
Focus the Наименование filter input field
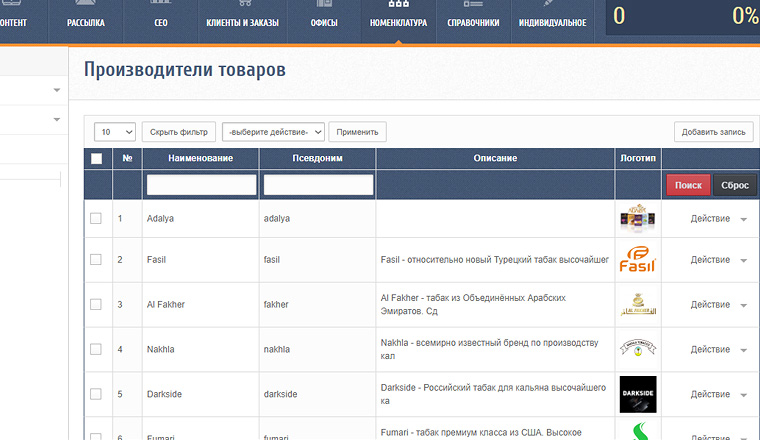(x=201, y=185)
